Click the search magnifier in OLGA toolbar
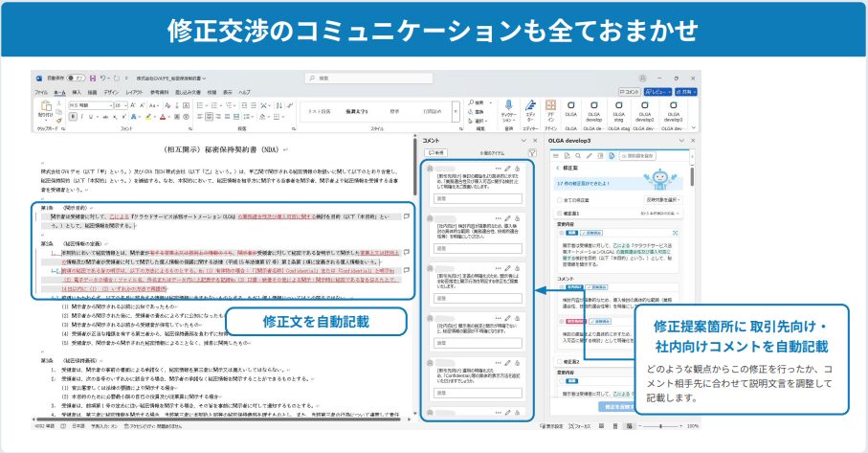This screenshot has height=453, width=868. 578,156
